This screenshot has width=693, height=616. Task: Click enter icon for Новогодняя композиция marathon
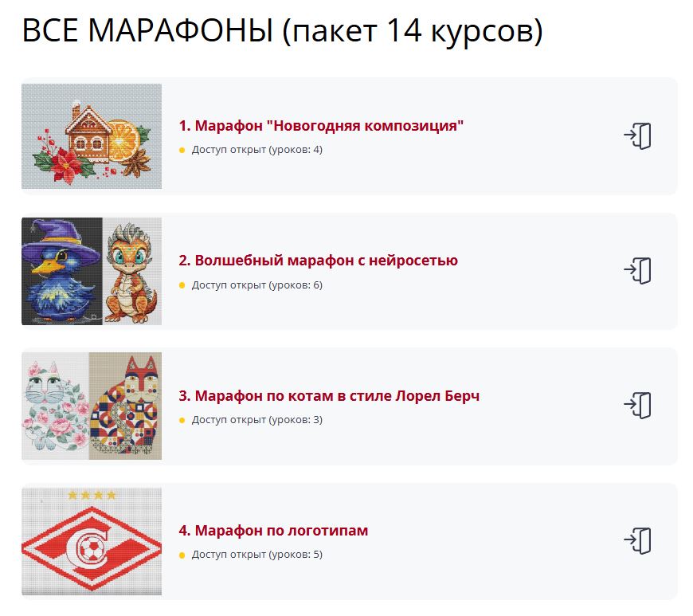(637, 135)
